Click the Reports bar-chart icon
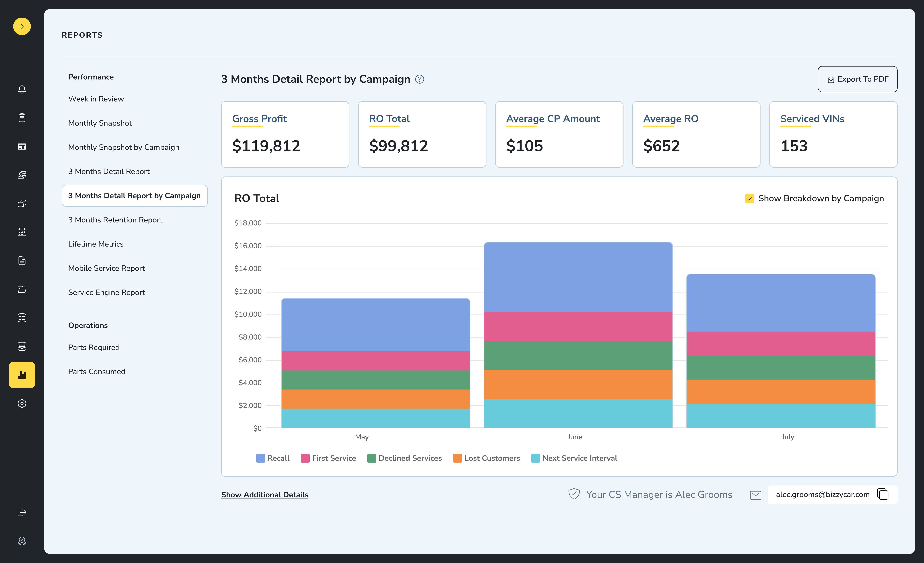Viewport: 924px width, 563px height. 22,375
